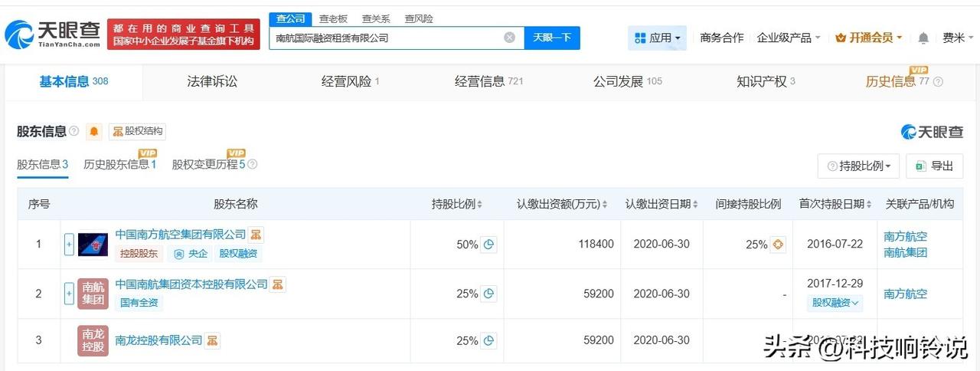The width and height of the screenshot is (980, 371).
Task: Open the 商务合作 link
Action: (721, 38)
